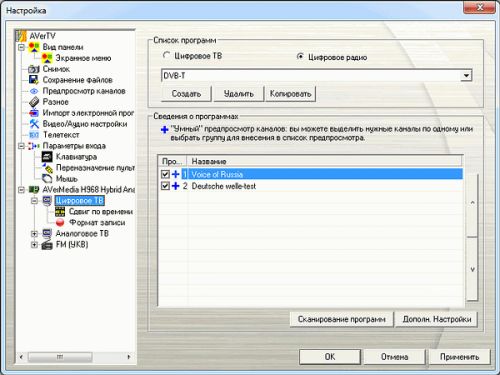This screenshot has height=375, width=500.
Task: Expand the Аналоговое ТВ tree node
Action: click(34, 234)
